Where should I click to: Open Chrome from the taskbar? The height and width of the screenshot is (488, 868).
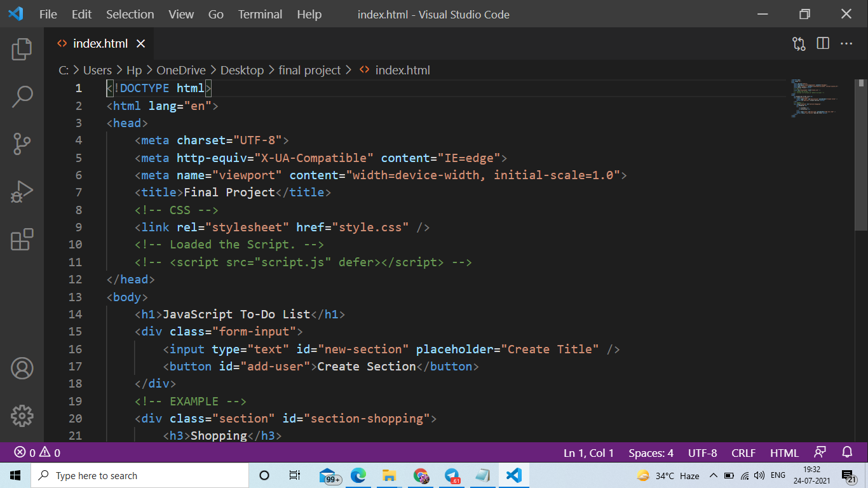421,475
